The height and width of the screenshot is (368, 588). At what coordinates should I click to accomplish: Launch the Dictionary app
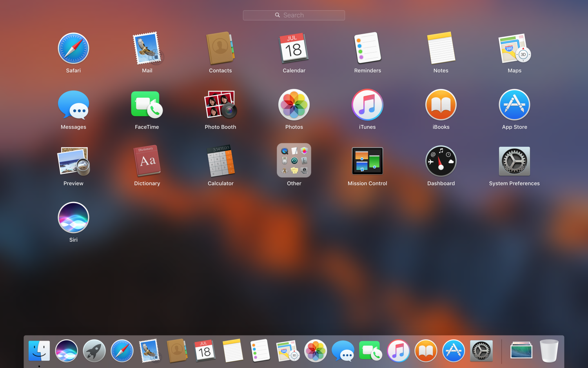[x=147, y=161]
